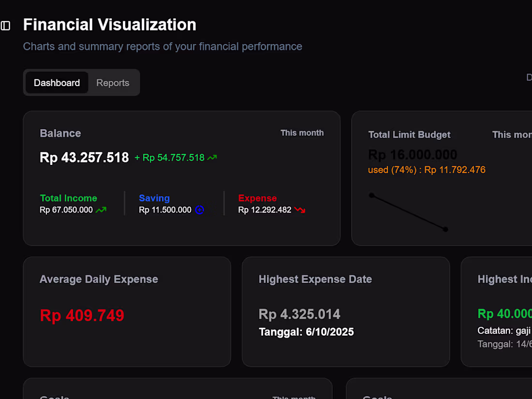Click the Saving label in Balance card
Image resolution: width=532 pixels, height=399 pixels.
(x=154, y=198)
